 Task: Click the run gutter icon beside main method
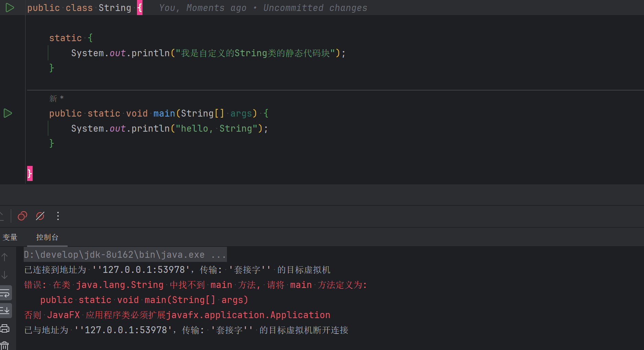click(8, 113)
